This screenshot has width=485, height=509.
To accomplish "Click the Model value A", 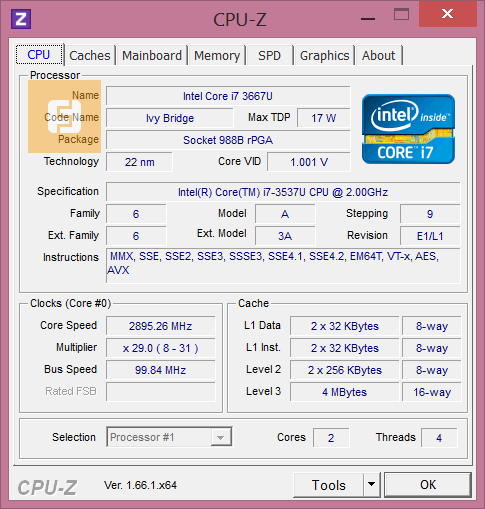I will pyautogui.click(x=285, y=214).
